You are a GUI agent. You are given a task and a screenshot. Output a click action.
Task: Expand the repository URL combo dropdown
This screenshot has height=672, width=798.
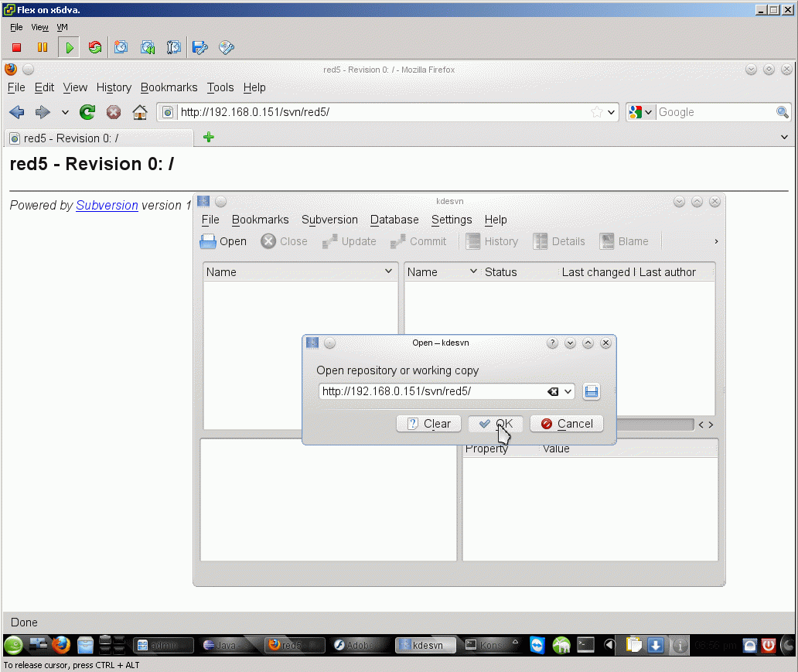pyautogui.click(x=568, y=391)
